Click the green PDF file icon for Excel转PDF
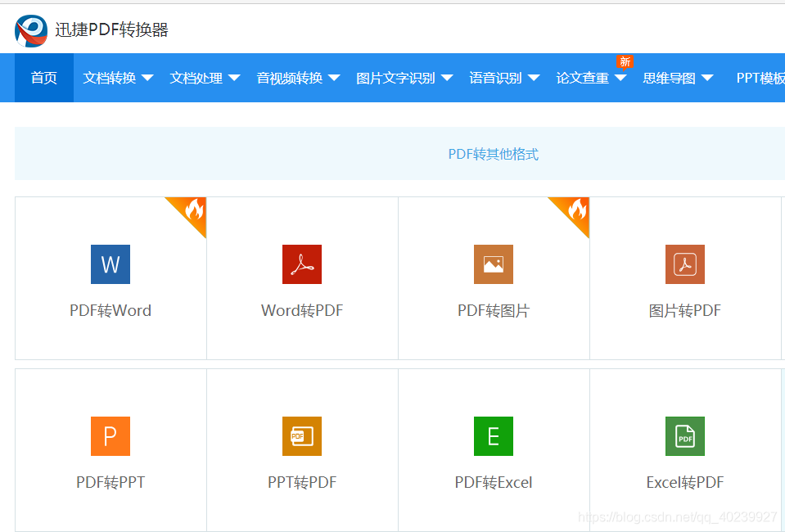Viewport: 785px width, 532px height. click(685, 436)
